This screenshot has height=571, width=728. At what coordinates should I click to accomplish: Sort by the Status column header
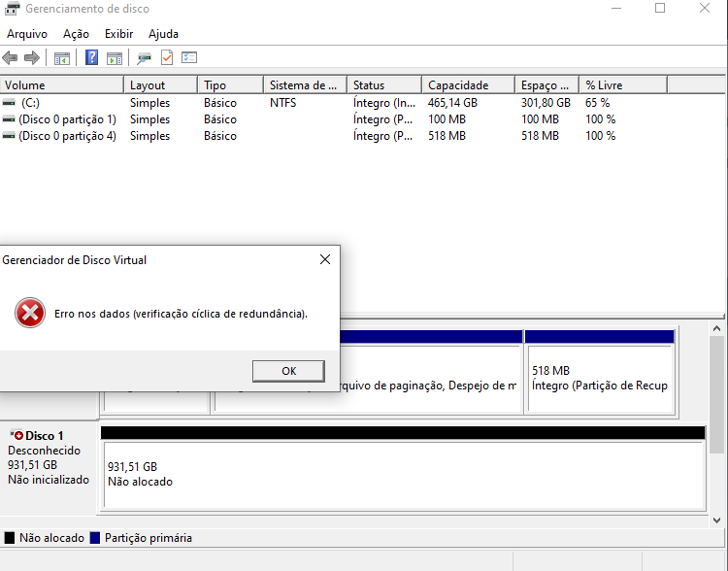384,85
